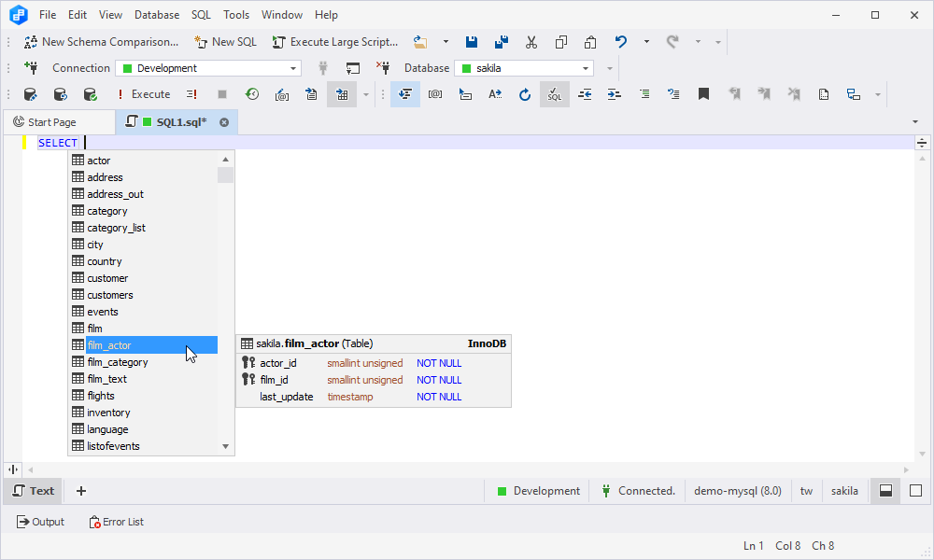
Task: Click the suggestion list scroll up arrow
Action: click(225, 159)
